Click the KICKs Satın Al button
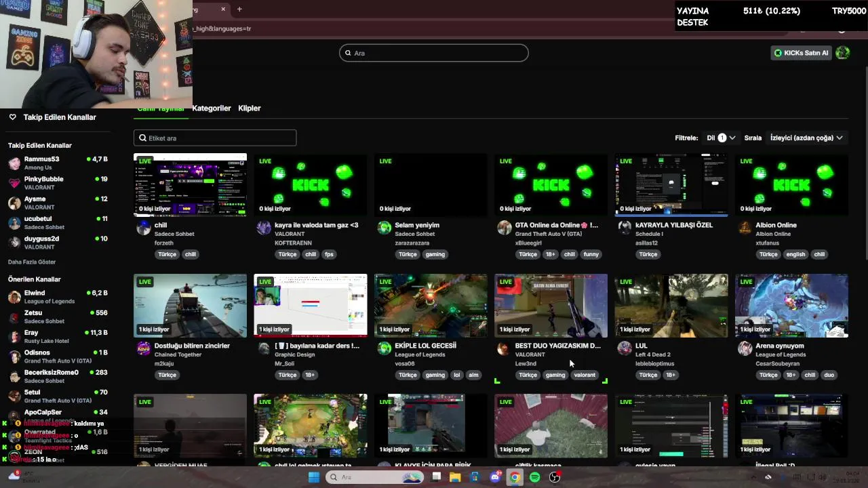The height and width of the screenshot is (488, 868). pos(802,53)
